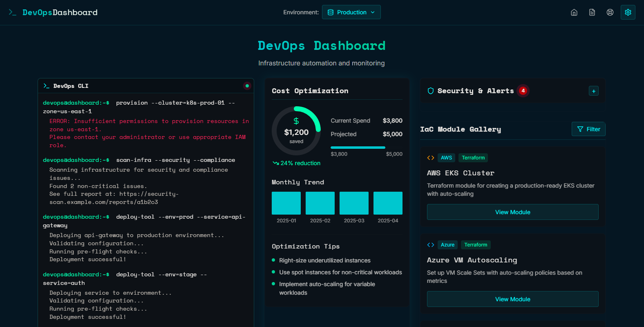This screenshot has width=644, height=327.
Task: Click the terminal icon beside DevOps CLI title
Action: coord(46,86)
